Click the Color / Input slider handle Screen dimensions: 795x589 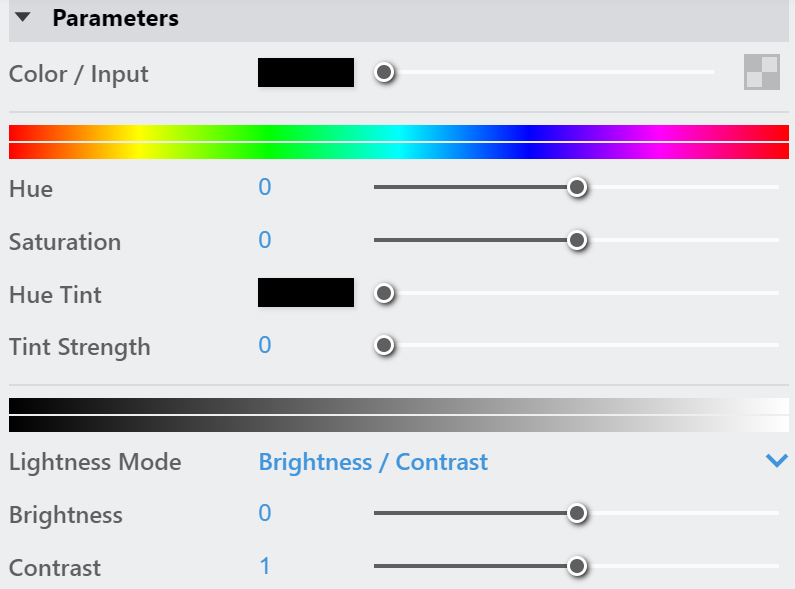click(x=384, y=72)
